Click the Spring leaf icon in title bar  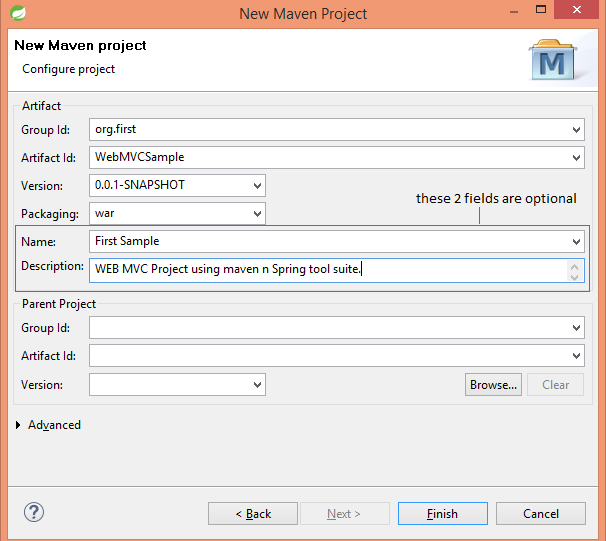point(18,13)
